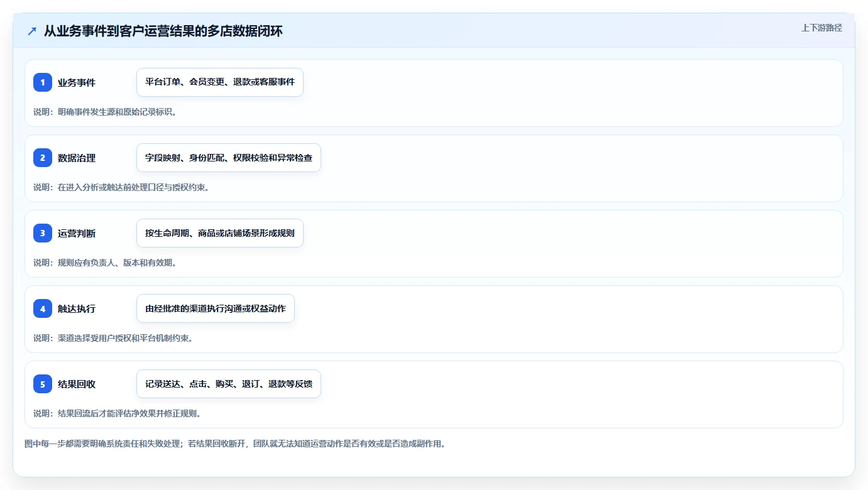Click the 结果回收 step label

pyautogui.click(x=77, y=384)
